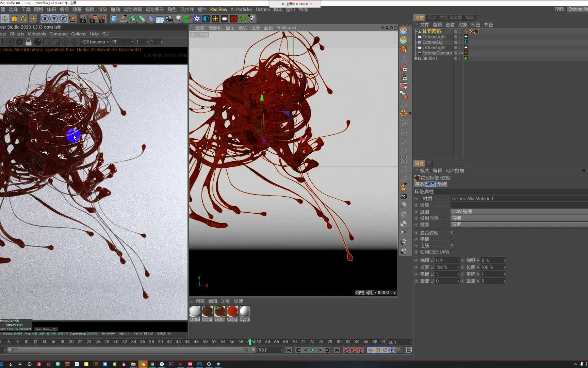Click the go-to-first-frame button on the timeline
Image resolution: width=588 pixels, height=368 pixels.
289,350
